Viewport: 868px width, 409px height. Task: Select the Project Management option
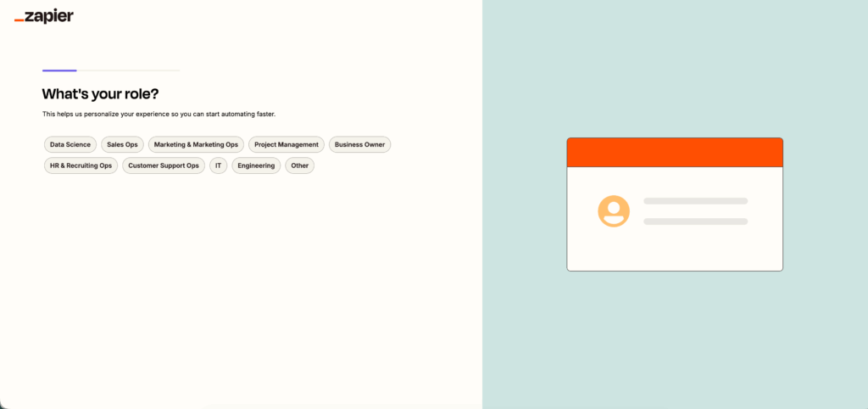[287, 144]
